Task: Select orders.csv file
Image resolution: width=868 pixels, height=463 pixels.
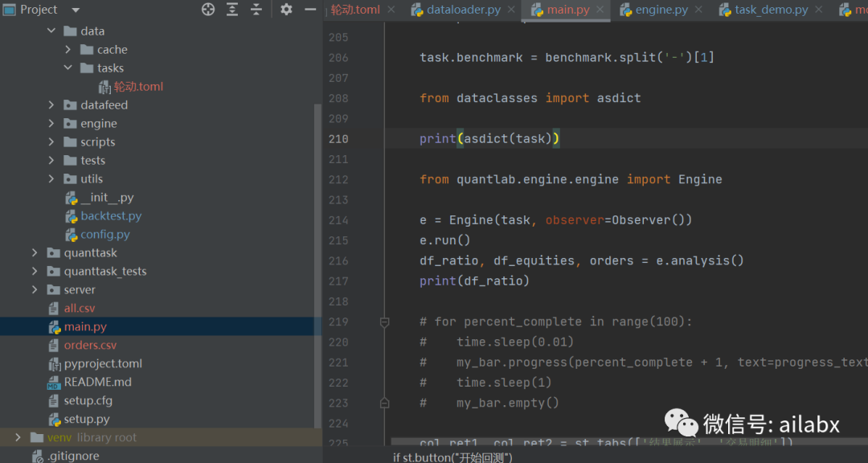Action: coord(90,345)
